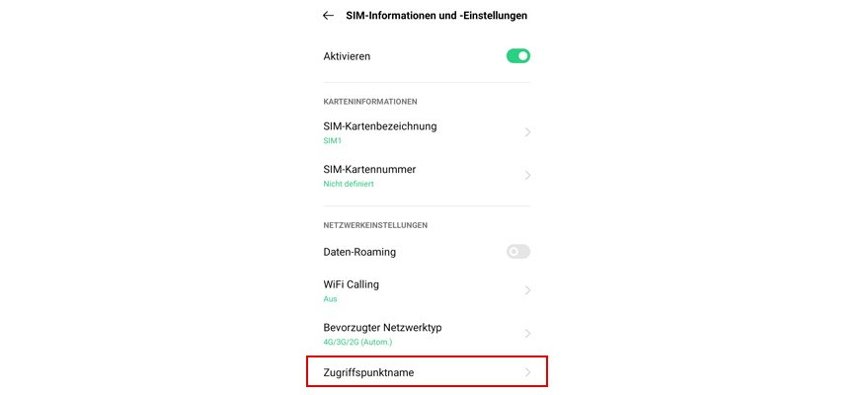Toggle the Aktivieren switch off

pos(518,56)
